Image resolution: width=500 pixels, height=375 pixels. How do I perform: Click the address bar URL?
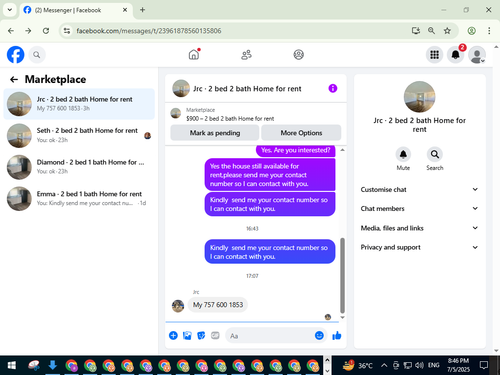(149, 31)
